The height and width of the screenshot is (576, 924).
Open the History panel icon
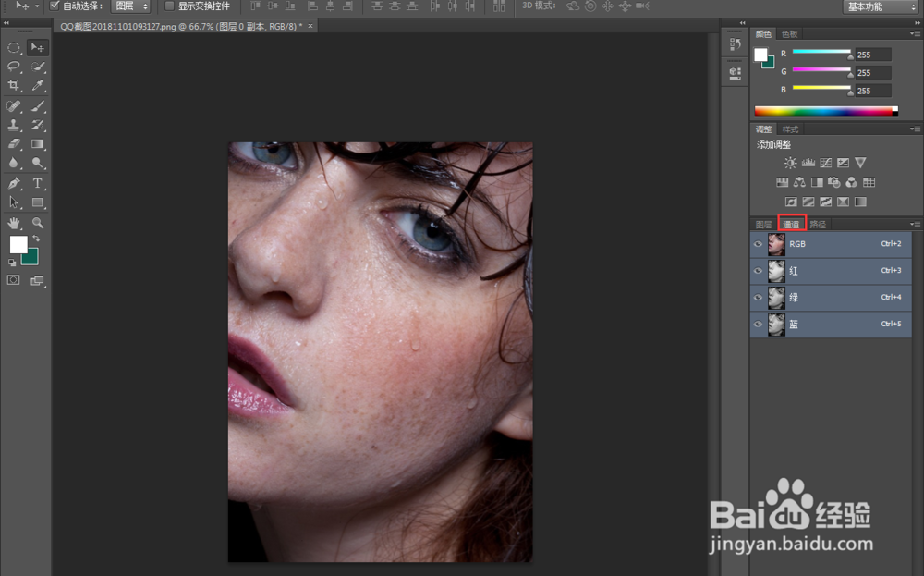735,44
